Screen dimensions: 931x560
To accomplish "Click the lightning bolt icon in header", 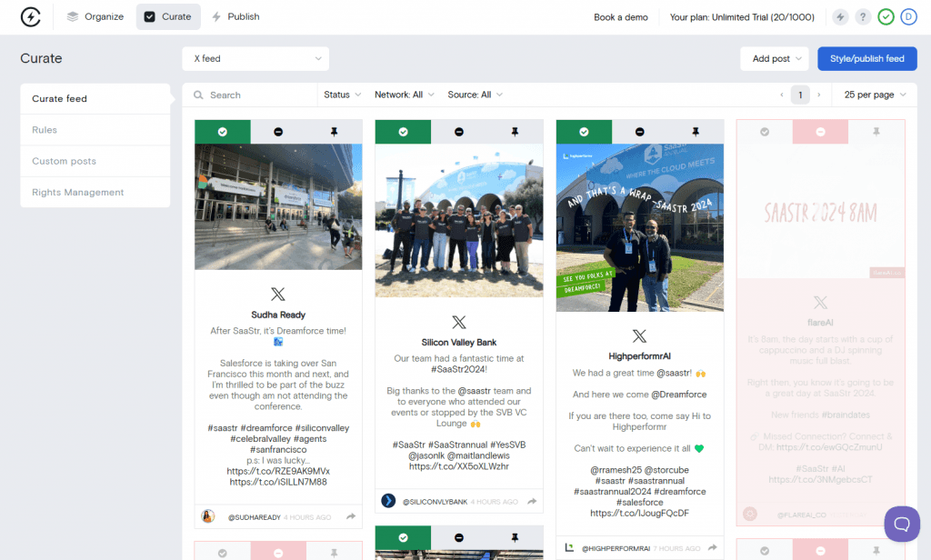I will (x=840, y=17).
